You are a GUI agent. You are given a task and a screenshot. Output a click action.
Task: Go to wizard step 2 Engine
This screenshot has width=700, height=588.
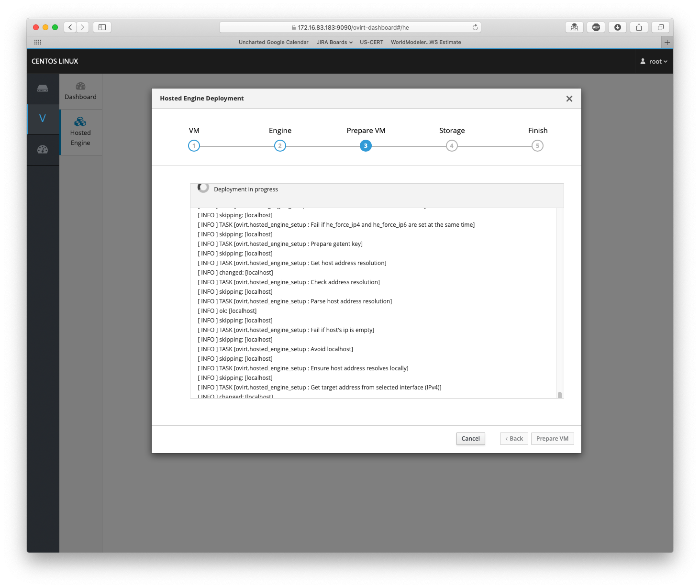click(280, 145)
